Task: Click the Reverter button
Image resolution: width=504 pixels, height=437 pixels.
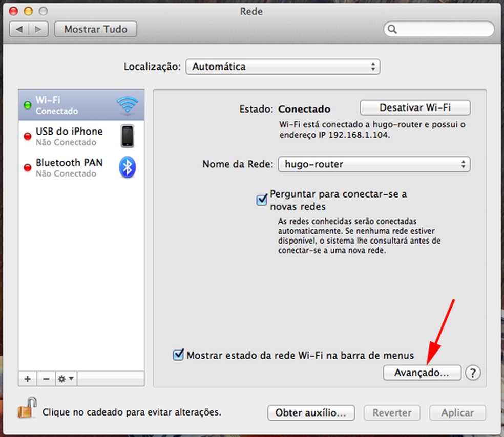Action: coord(392,412)
